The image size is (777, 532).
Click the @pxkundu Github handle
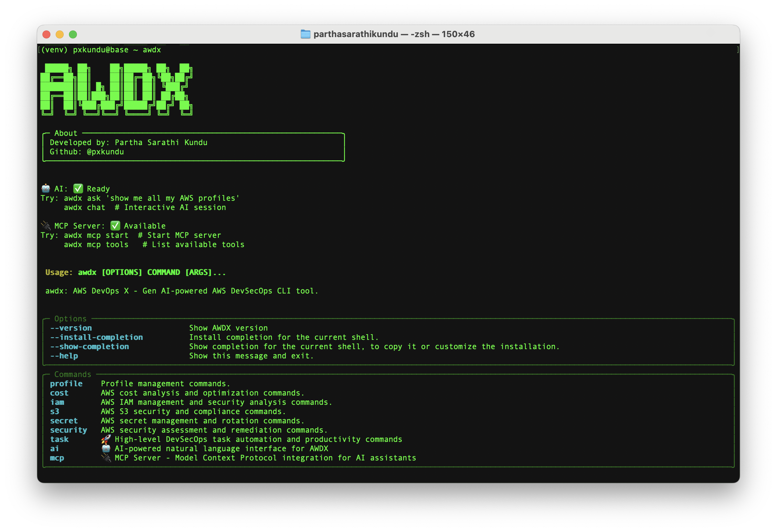click(105, 152)
